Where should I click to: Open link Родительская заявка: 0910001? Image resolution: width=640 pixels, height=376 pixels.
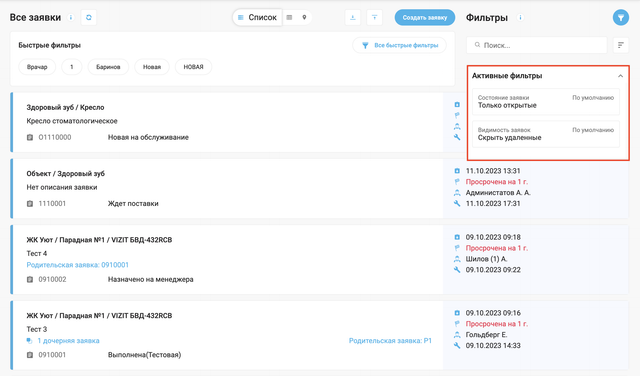[78, 265]
